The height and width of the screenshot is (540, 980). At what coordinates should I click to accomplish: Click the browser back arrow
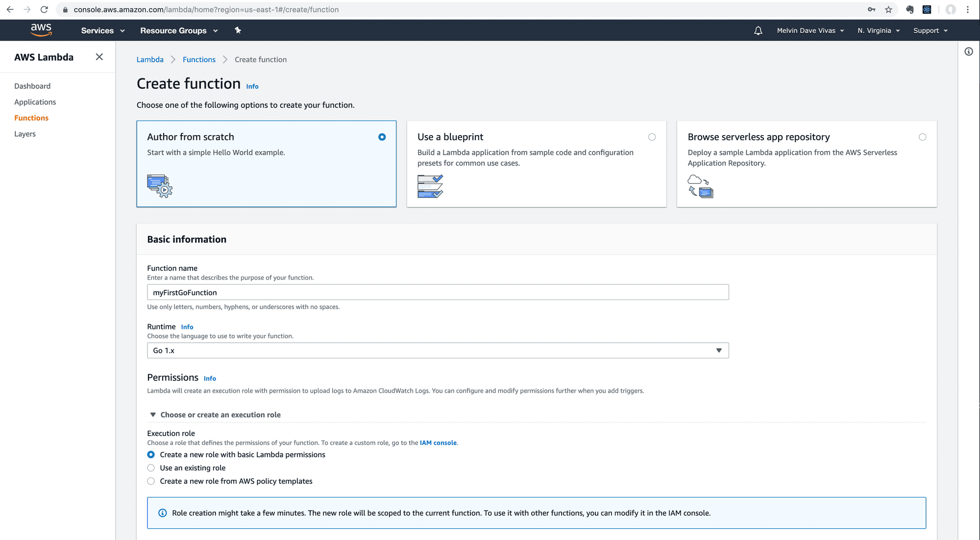tap(10, 9)
